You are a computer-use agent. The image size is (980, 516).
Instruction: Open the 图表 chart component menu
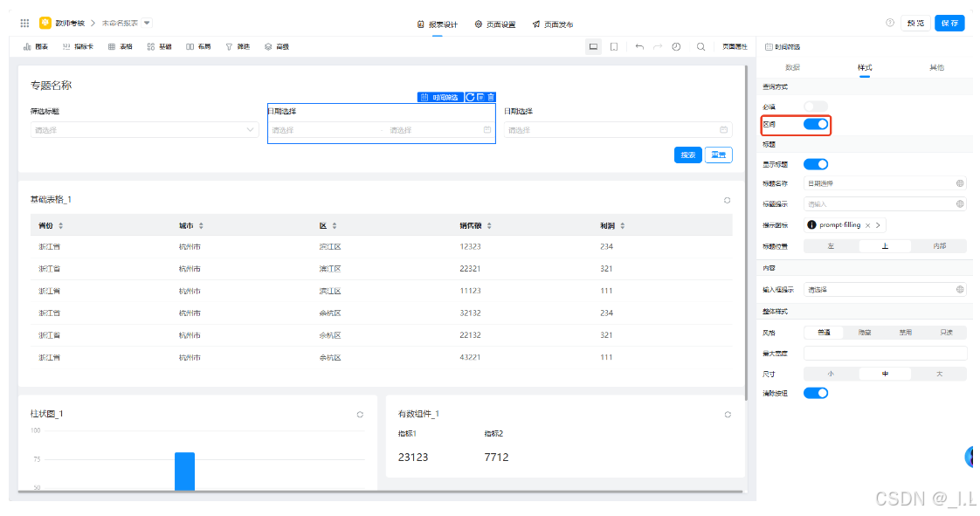pyautogui.click(x=36, y=47)
